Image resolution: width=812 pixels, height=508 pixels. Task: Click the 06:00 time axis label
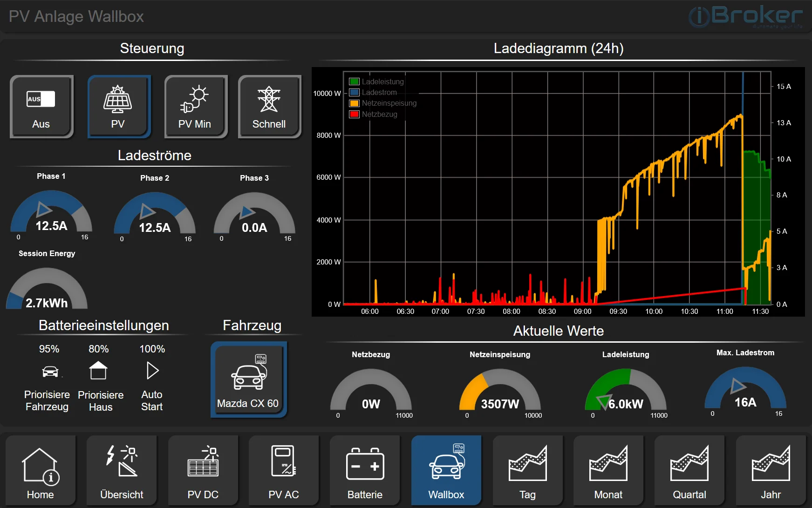tap(370, 312)
